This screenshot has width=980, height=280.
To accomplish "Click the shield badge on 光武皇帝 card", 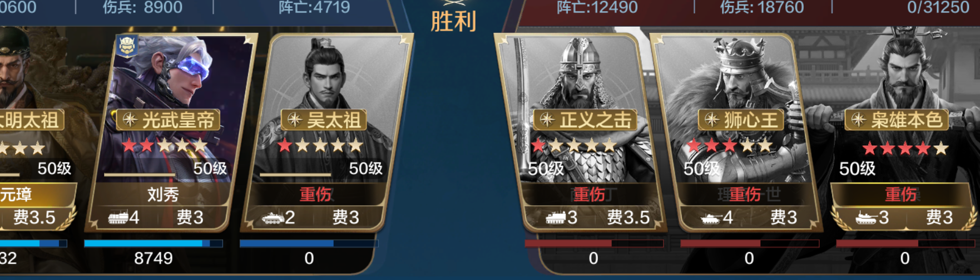I will [x=127, y=47].
